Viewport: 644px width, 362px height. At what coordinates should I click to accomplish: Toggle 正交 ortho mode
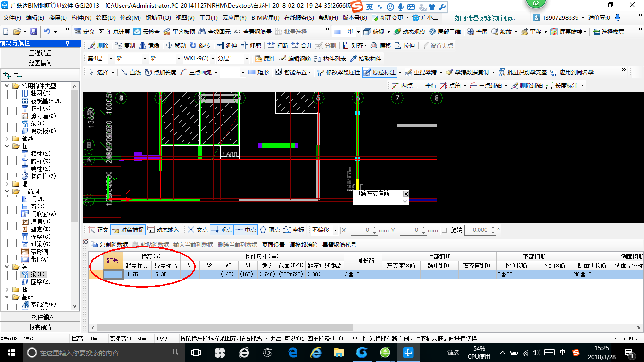pos(98,230)
